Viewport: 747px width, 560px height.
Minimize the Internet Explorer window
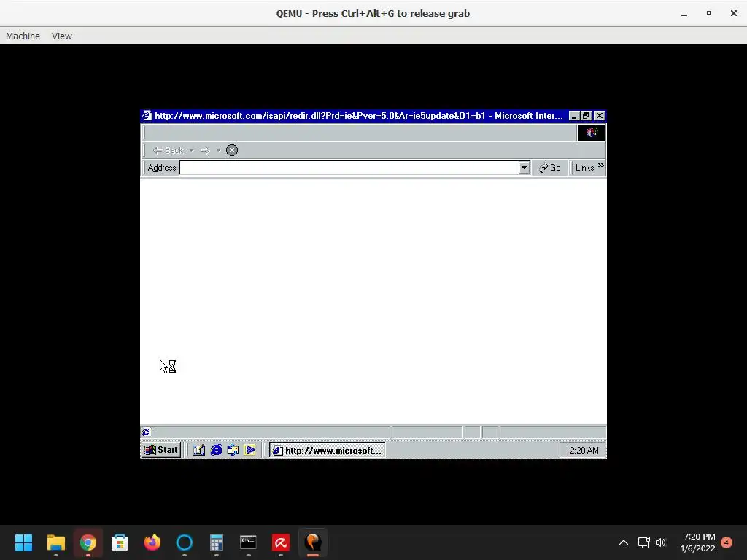click(x=574, y=116)
